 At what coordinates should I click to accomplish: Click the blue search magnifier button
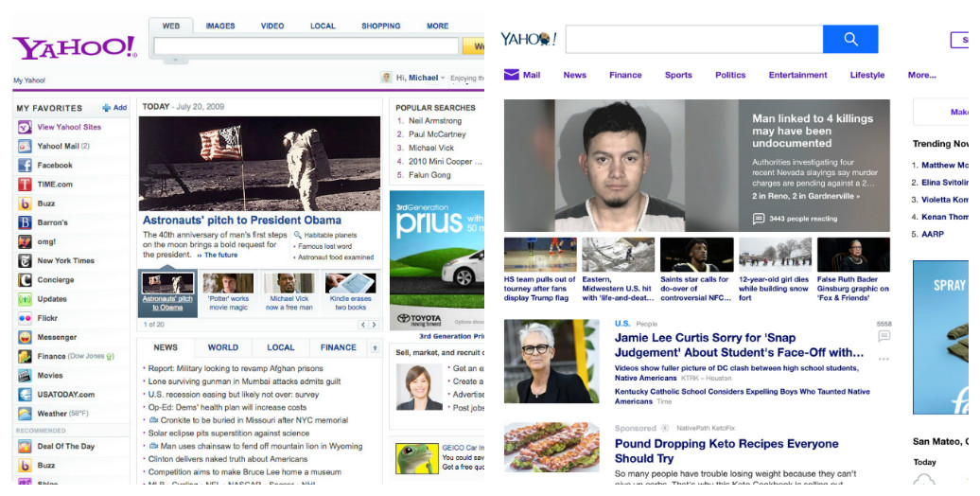[x=850, y=40]
